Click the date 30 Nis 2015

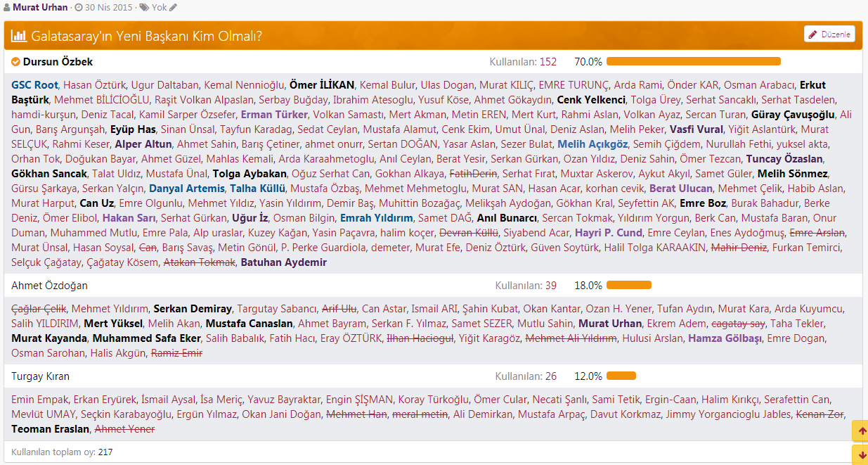(x=108, y=8)
